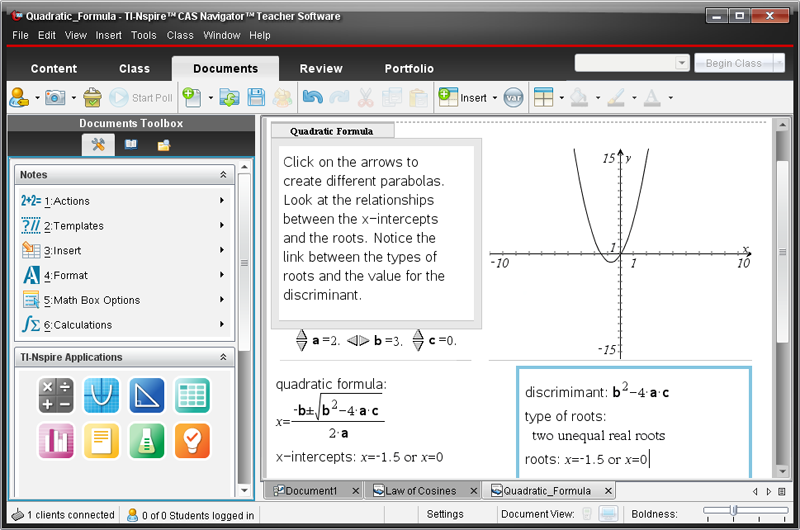The width and height of the screenshot is (800, 530).
Task: Switch to computer Document View icon
Action: coord(608,514)
